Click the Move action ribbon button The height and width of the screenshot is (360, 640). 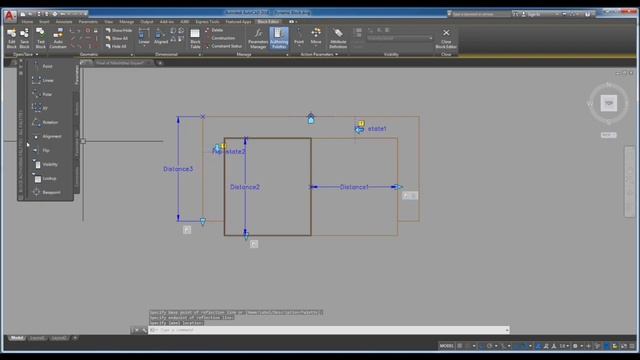(x=316, y=36)
